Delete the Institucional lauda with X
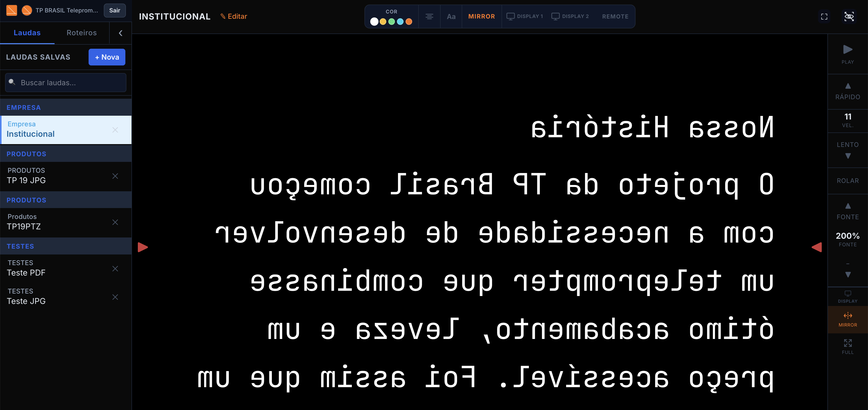Screen dimensions: 868x410 (115, 130)
